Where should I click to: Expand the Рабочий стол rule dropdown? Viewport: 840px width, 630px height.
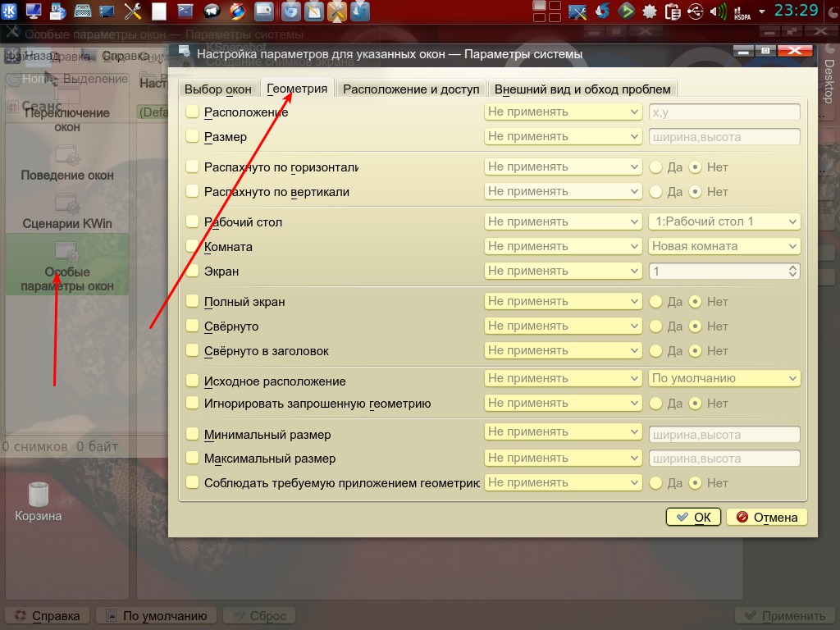[x=563, y=221]
